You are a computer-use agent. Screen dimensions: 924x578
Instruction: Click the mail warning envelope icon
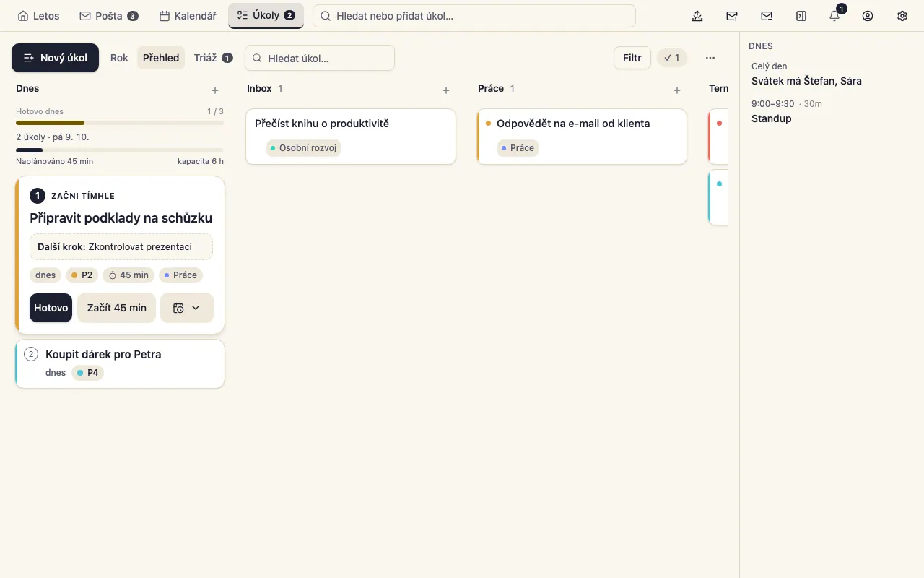click(732, 16)
